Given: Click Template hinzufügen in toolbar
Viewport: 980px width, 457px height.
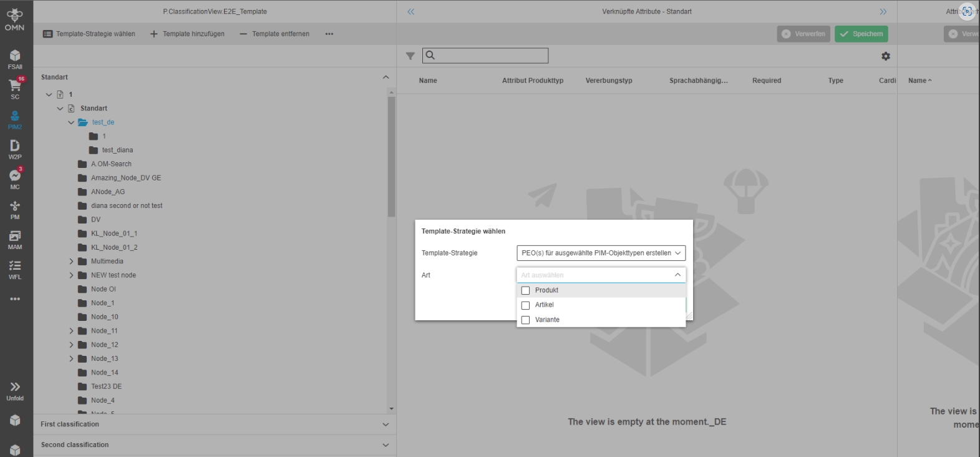Looking at the screenshot, I should click(187, 34).
